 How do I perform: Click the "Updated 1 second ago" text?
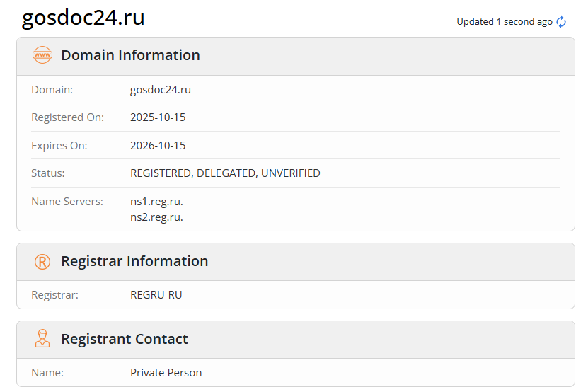[x=504, y=22]
